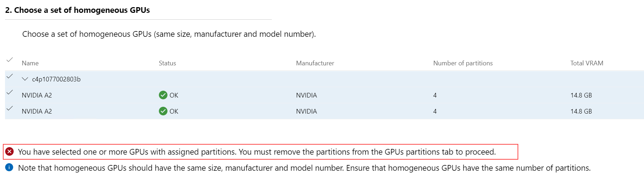Screen dimensions: 644x175
Task: Sort by the Manufacturer column header
Action: tap(315, 63)
